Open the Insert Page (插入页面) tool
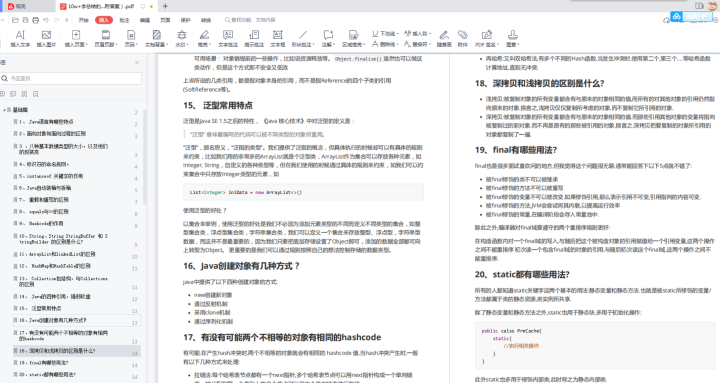720x383 pixels. pos(76,39)
